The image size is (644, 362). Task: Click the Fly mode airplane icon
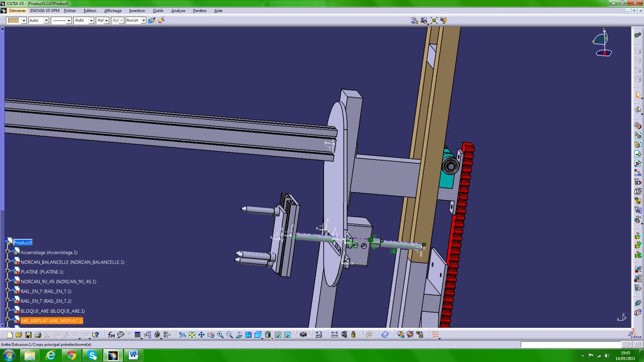point(182,335)
